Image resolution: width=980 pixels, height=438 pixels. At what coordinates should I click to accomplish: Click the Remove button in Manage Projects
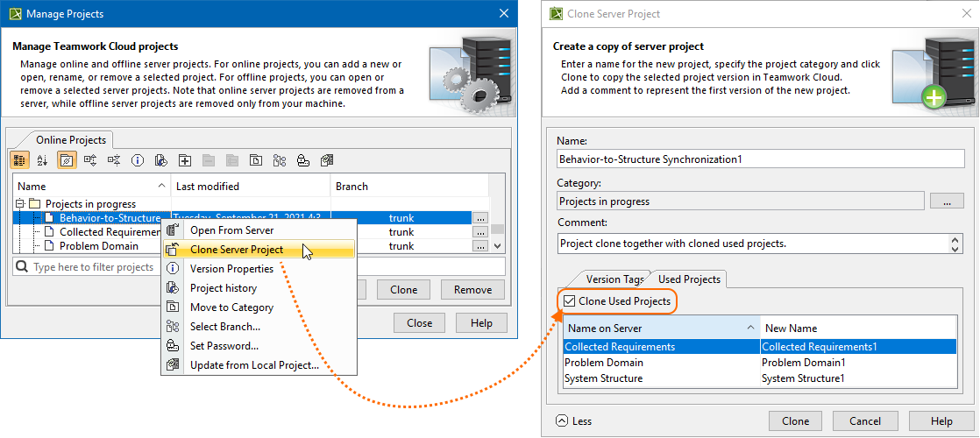click(473, 289)
